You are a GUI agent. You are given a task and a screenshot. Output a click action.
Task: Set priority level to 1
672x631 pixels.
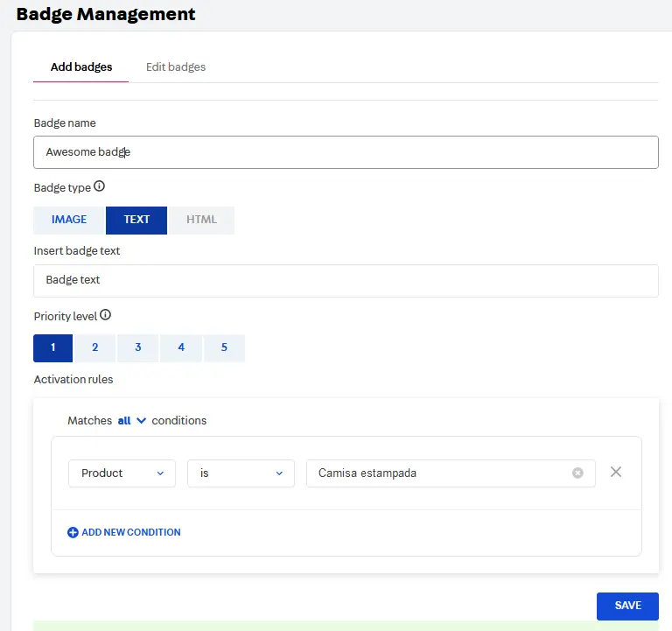pos(52,347)
